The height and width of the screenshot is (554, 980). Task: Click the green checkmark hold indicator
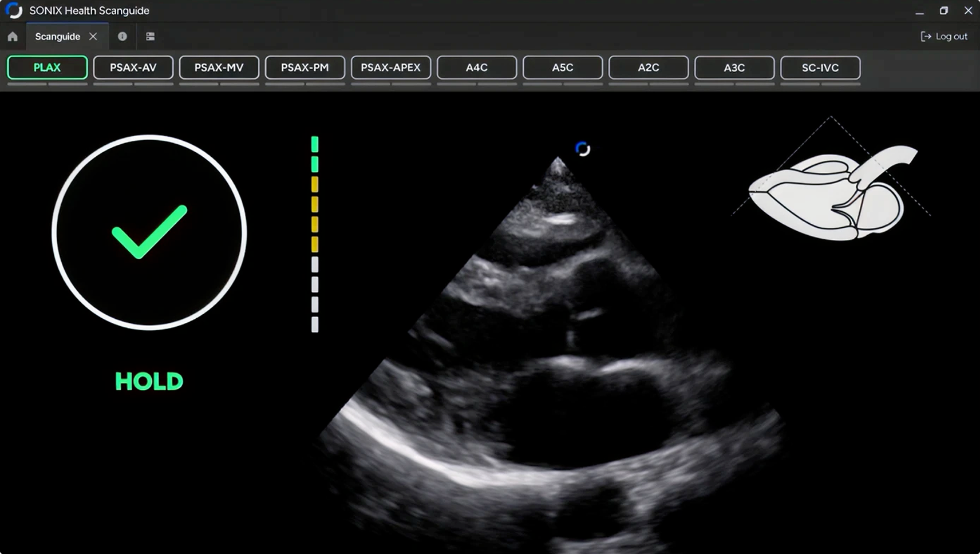(x=149, y=232)
